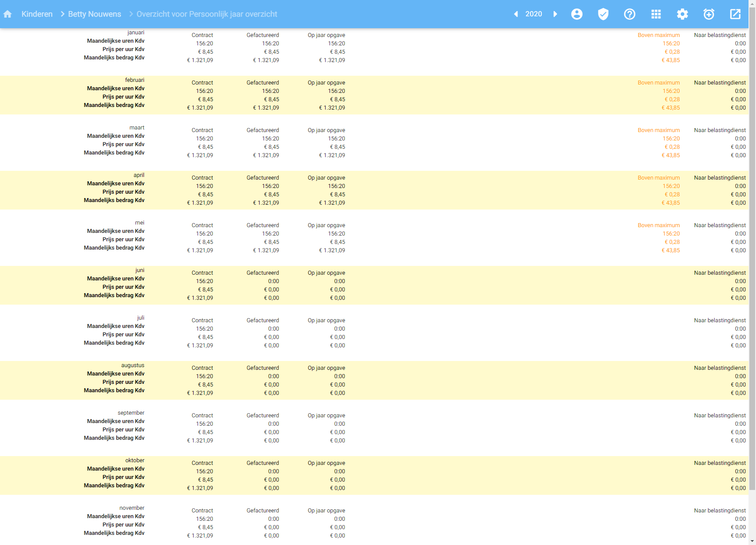Click Op jaar opgave header in juni
Screen dimensions: 756x545
point(327,273)
